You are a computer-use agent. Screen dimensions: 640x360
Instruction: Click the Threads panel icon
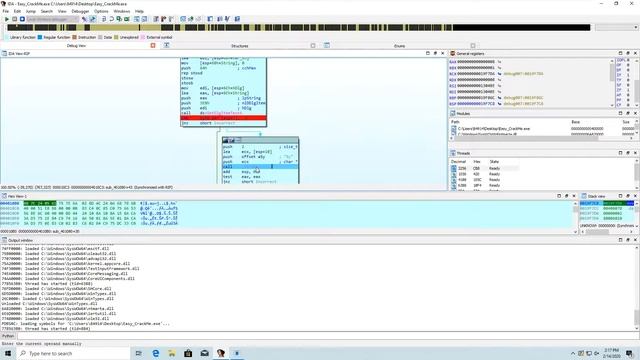pyautogui.click(x=452, y=153)
